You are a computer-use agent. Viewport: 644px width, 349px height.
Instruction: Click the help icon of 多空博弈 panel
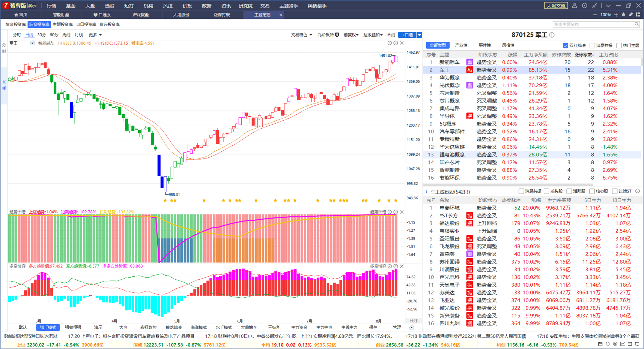pos(396,266)
